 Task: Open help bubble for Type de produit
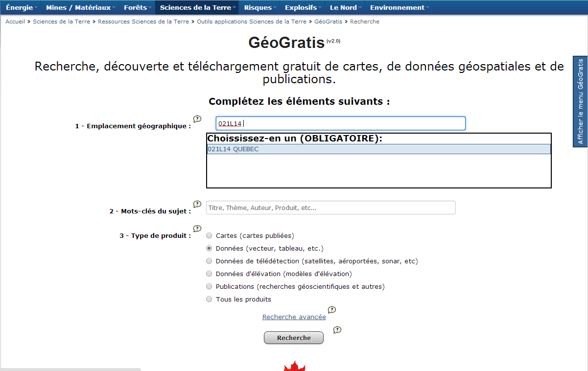tap(197, 229)
